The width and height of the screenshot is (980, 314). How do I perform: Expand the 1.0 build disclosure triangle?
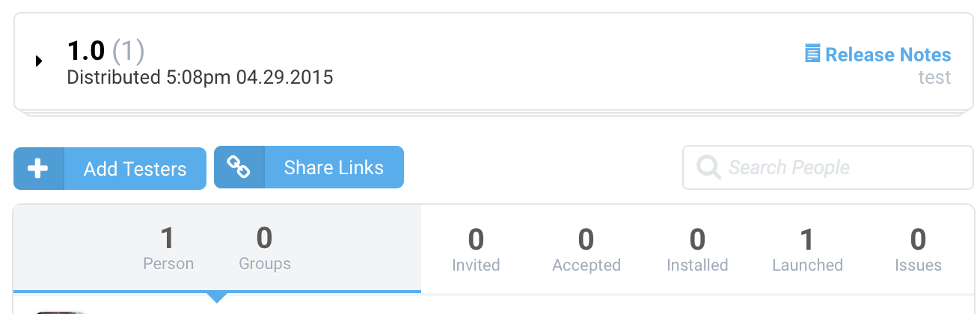(39, 61)
